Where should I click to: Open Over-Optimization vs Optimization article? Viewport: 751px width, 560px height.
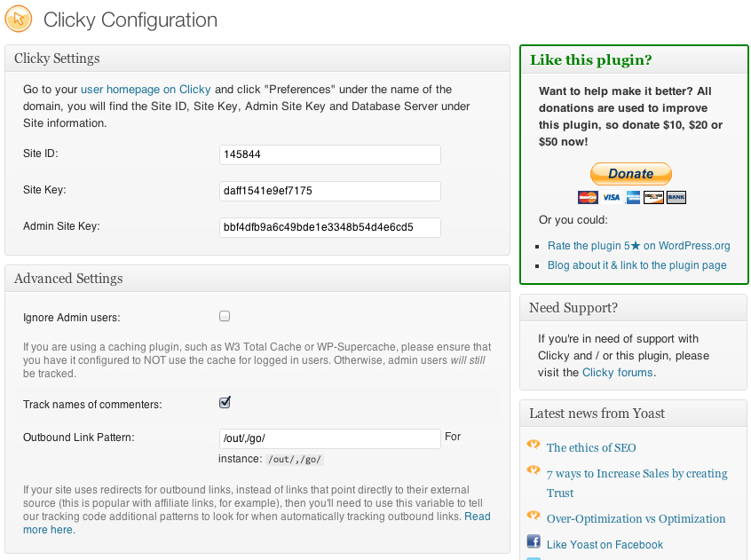tap(636, 519)
